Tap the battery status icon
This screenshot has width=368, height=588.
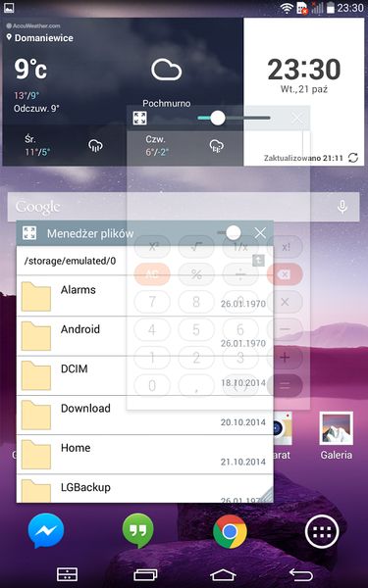point(331,8)
